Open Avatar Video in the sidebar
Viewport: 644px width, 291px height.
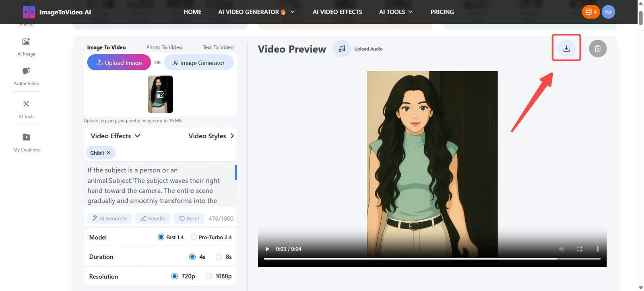26,76
